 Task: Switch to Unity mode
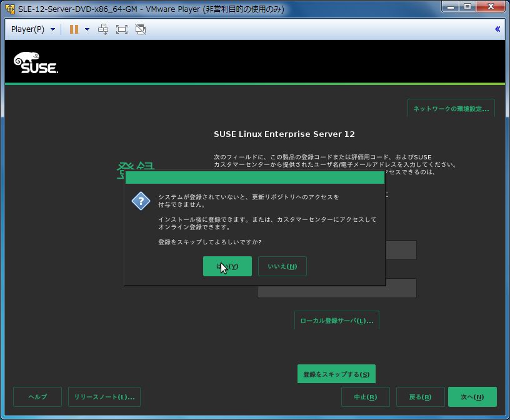tap(141, 29)
